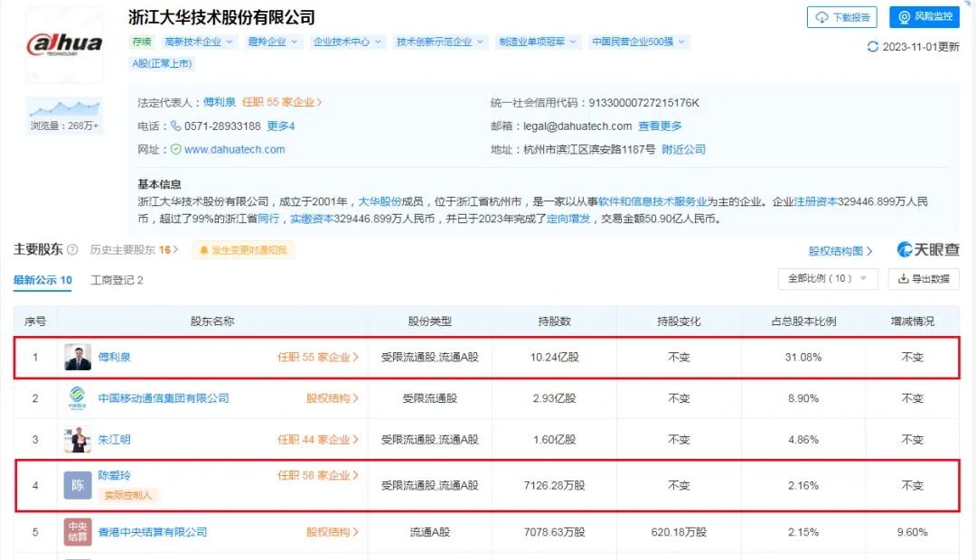Click 附近公司 nearby companies link
Screen dimensions: 976x560
coord(683,149)
